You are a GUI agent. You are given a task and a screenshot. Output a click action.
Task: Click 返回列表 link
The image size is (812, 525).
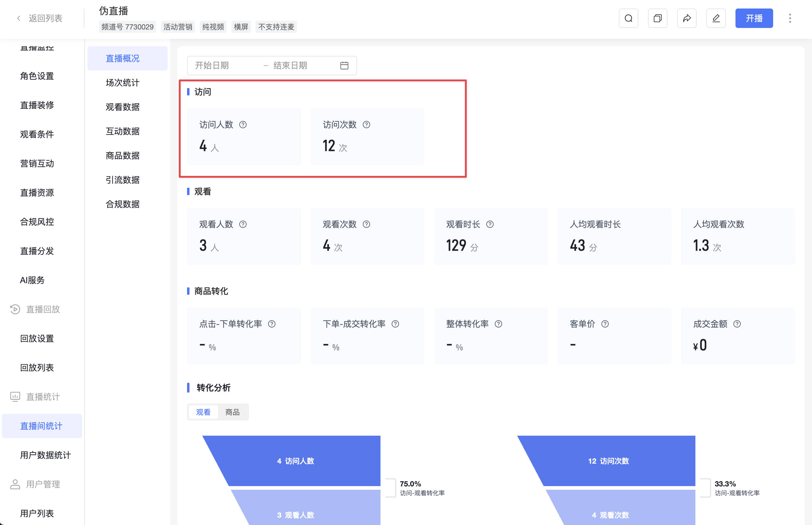pos(45,19)
